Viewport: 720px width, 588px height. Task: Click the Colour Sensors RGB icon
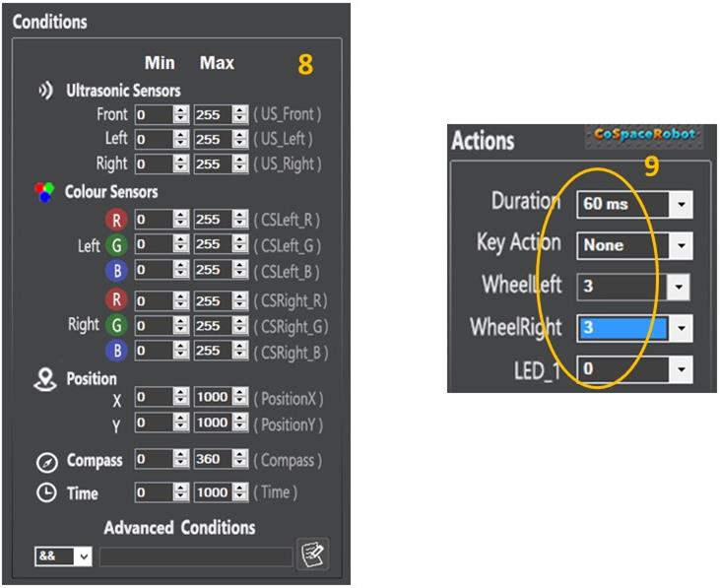click(44, 191)
